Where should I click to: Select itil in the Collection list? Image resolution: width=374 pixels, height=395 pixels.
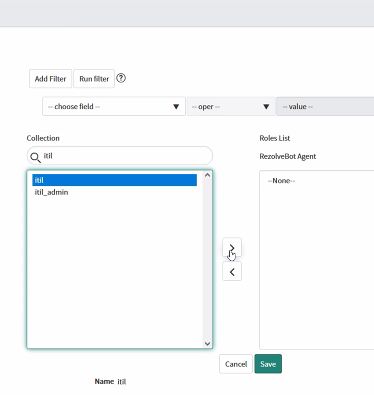point(114,180)
